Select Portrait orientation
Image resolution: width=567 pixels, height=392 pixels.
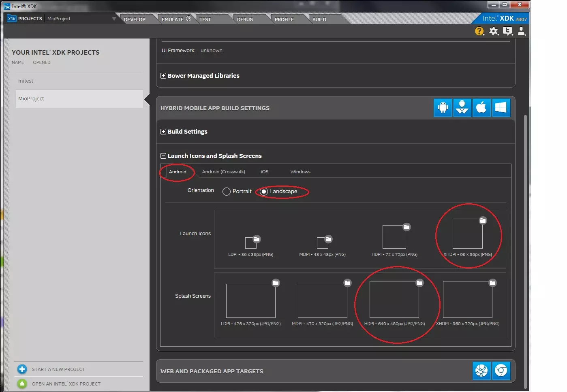[x=227, y=192]
